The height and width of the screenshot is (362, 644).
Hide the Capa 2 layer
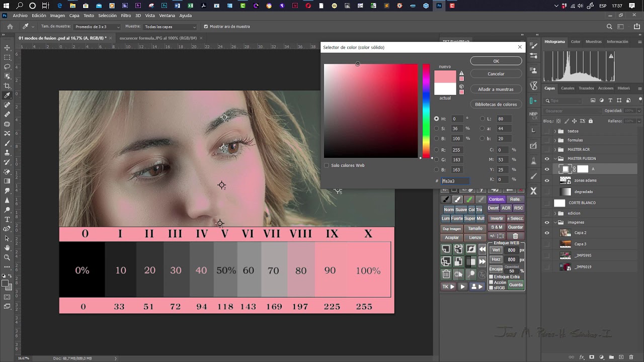[x=547, y=233]
